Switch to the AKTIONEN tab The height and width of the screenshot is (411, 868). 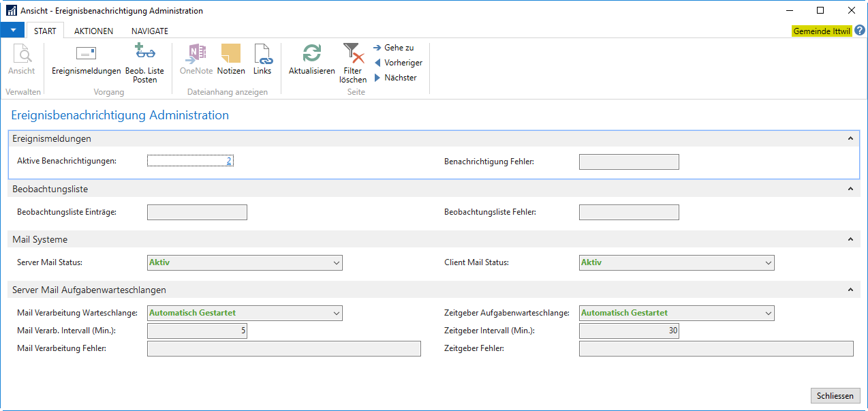click(x=93, y=31)
